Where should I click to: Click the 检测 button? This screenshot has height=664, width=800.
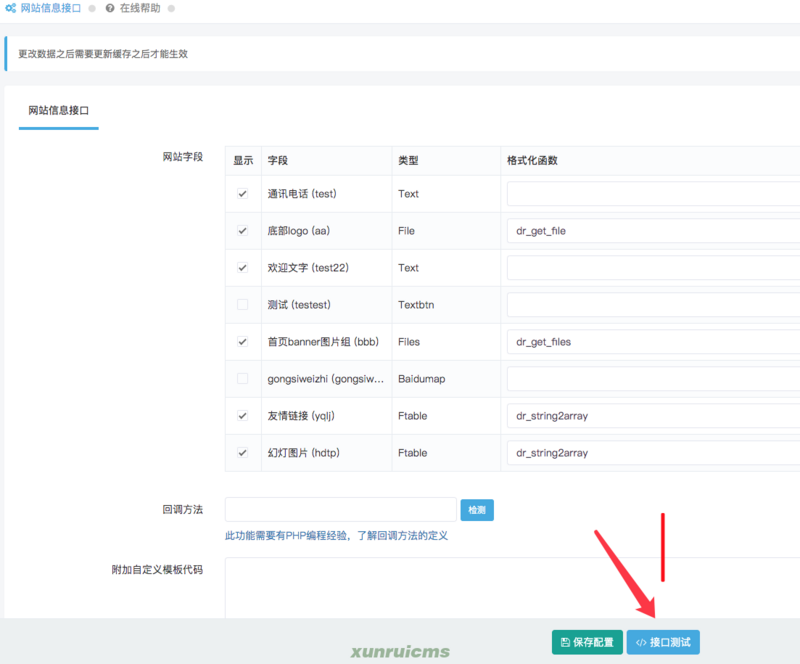[x=477, y=510]
